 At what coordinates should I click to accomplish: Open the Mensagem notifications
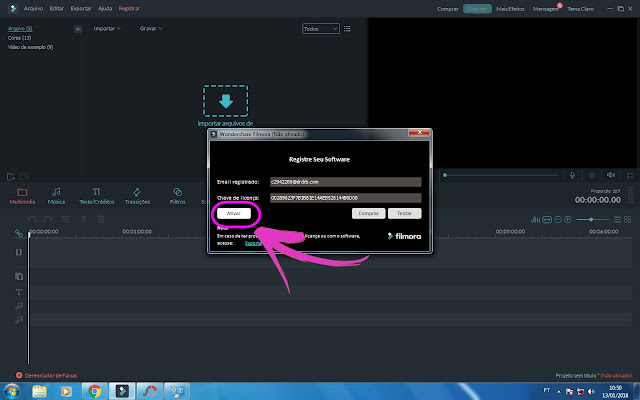[546, 9]
